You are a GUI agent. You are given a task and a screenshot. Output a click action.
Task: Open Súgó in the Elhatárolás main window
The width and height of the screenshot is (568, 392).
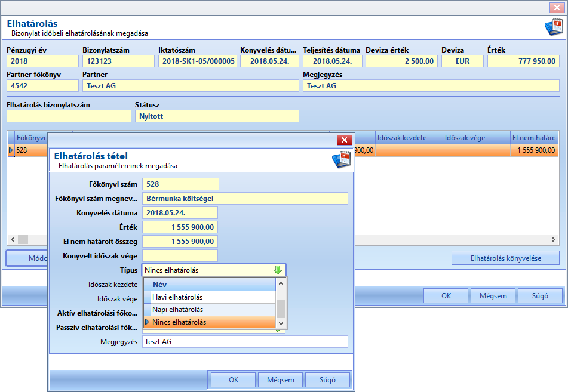tap(540, 296)
